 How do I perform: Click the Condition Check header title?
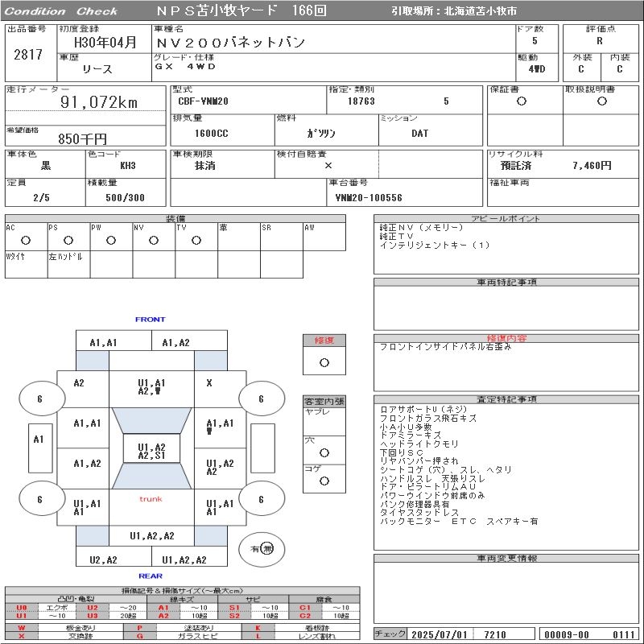point(61,11)
